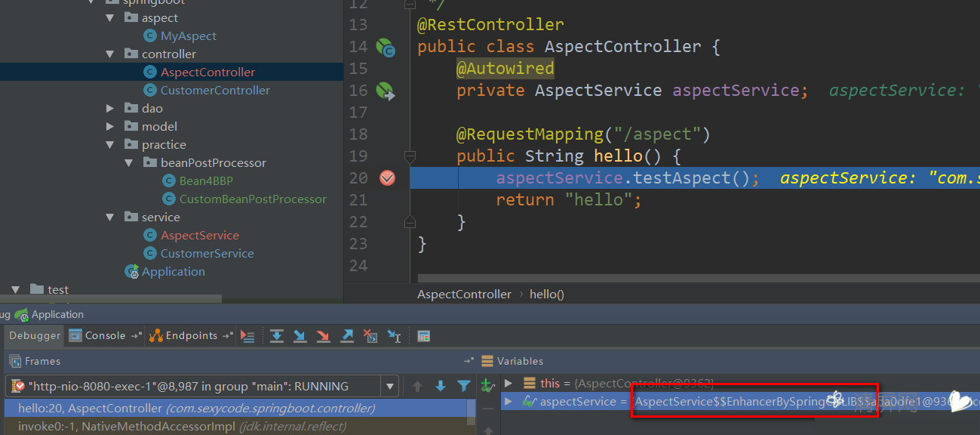Open AspectService class in tree
The height and width of the screenshot is (435, 980).
200,236
